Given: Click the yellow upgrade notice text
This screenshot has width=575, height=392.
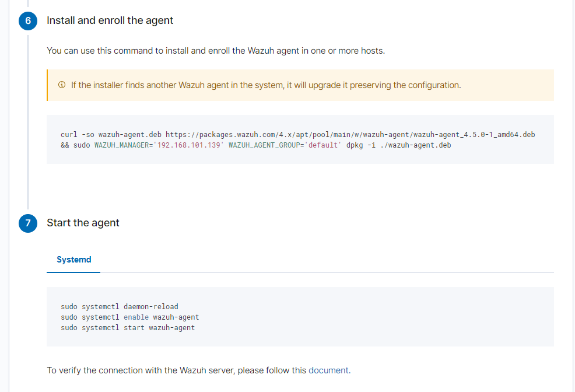Looking at the screenshot, I should click(x=266, y=85).
